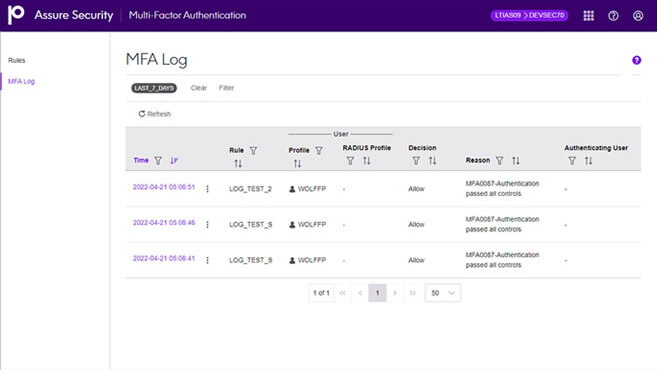The width and height of the screenshot is (657, 370).
Task: Open row menu for 05:08:41 entry
Action: pos(207,260)
